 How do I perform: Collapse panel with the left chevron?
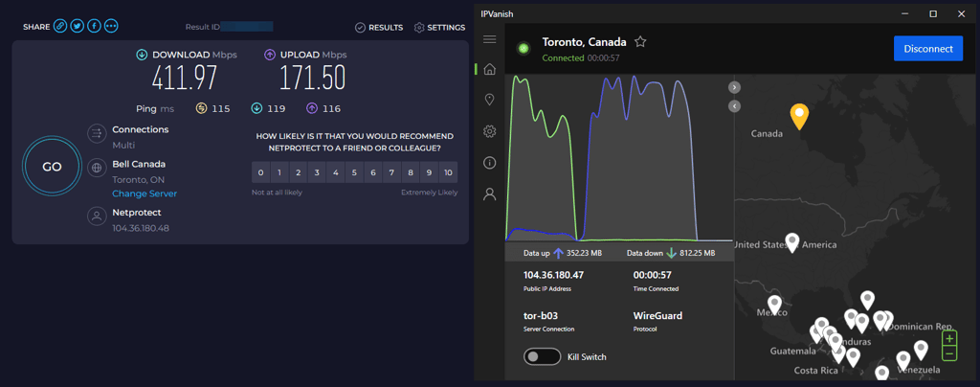734,106
